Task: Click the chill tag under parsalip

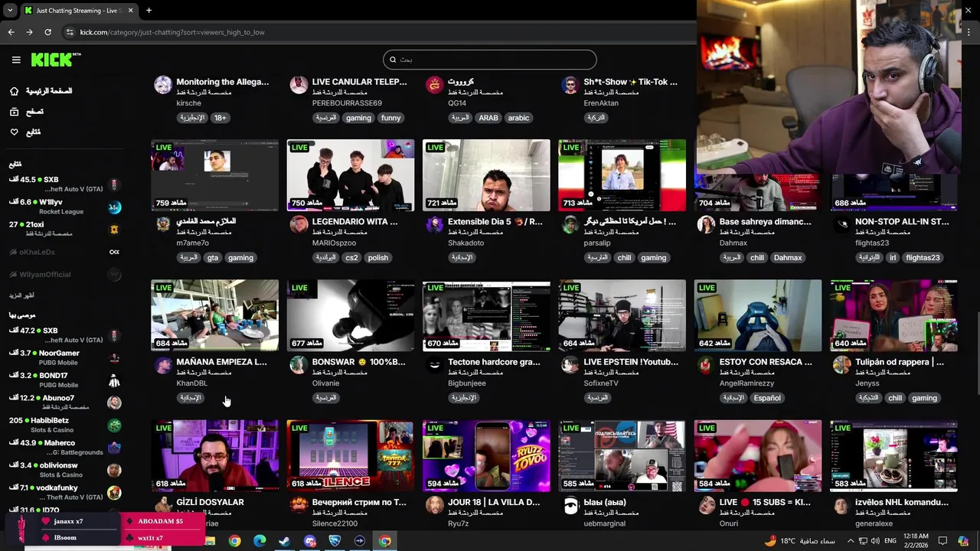Action: click(625, 258)
